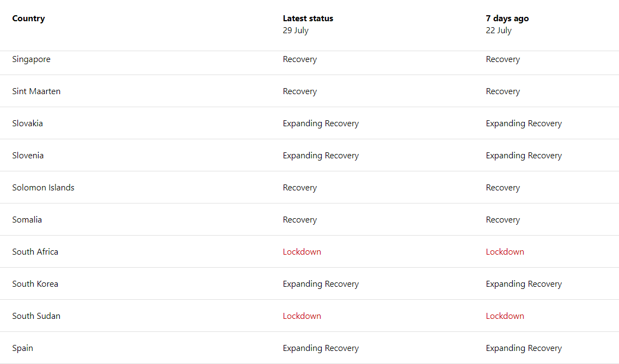
Task: Click the 7 days ago column header
Action: (507, 18)
